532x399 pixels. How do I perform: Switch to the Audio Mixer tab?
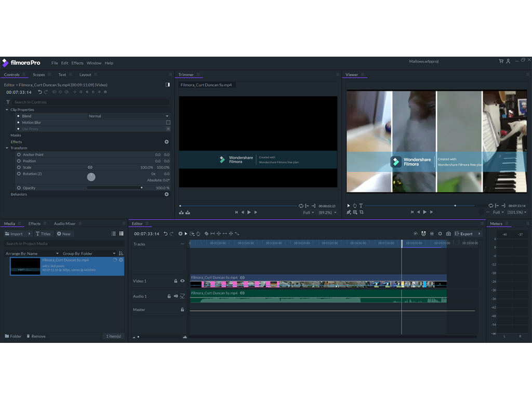(x=64, y=223)
